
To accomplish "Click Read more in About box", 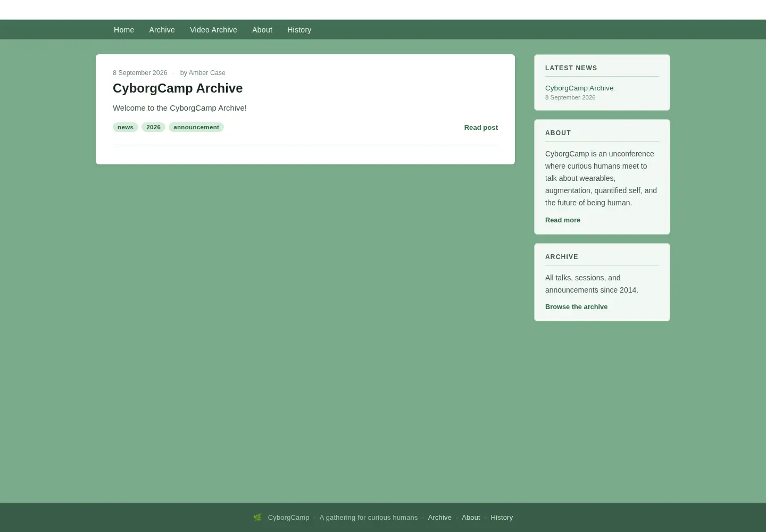I will [563, 220].
